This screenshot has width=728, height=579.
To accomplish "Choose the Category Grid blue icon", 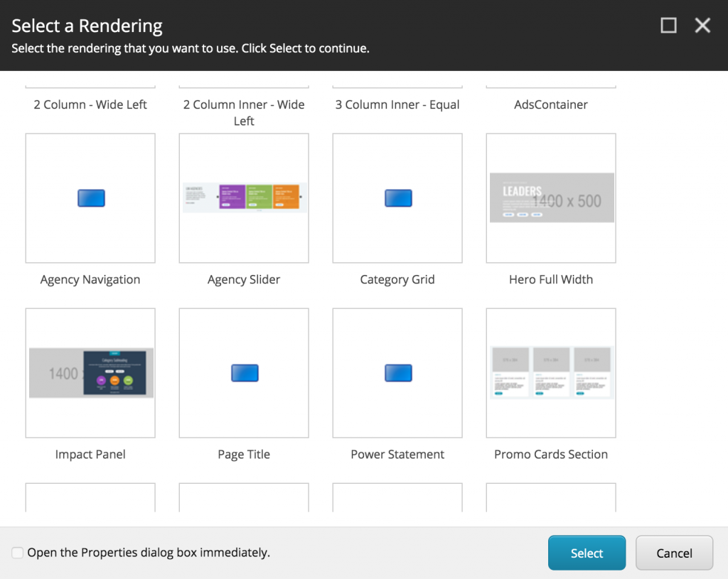I will (x=398, y=198).
